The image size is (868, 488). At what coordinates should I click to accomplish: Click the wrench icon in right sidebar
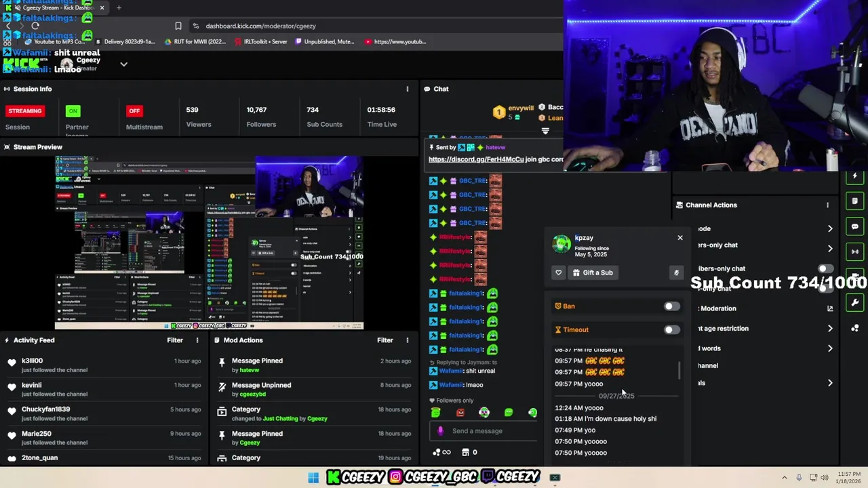(x=855, y=303)
